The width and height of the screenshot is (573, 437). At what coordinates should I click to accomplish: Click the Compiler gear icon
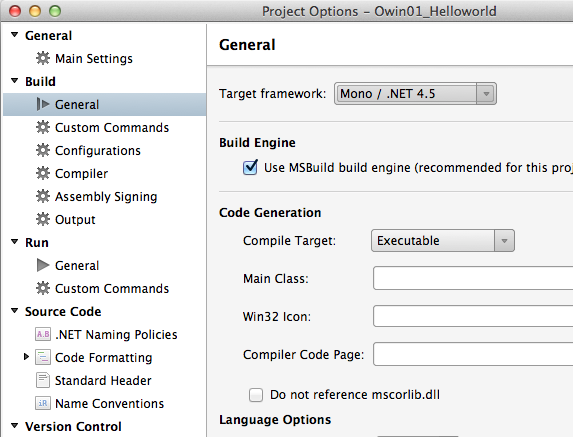coord(43,173)
